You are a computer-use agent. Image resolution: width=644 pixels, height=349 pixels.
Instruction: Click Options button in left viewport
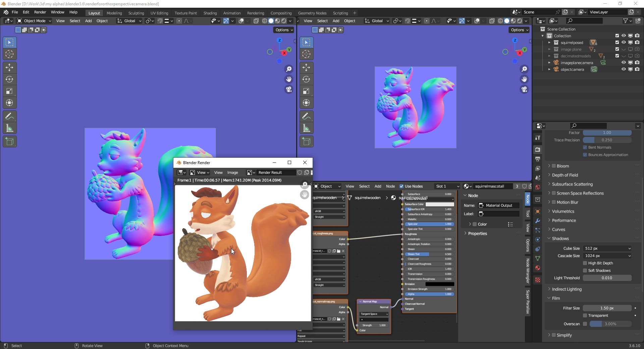284,30
